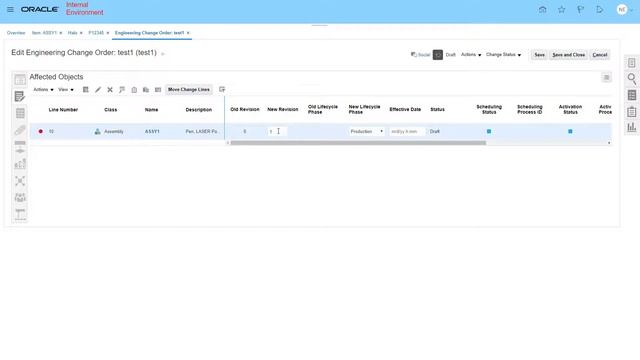Click the Effective Date input field

(407, 131)
